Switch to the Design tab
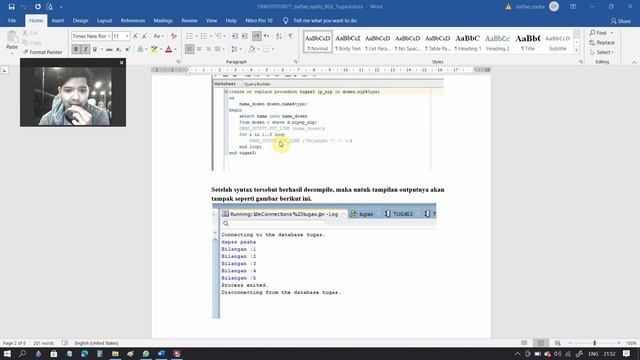Viewport: 640px width, 360px height. pos(80,20)
